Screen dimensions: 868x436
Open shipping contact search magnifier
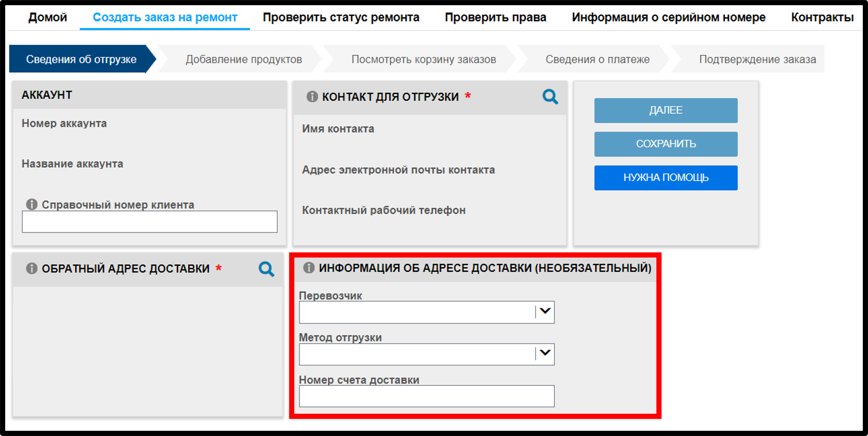(x=550, y=97)
